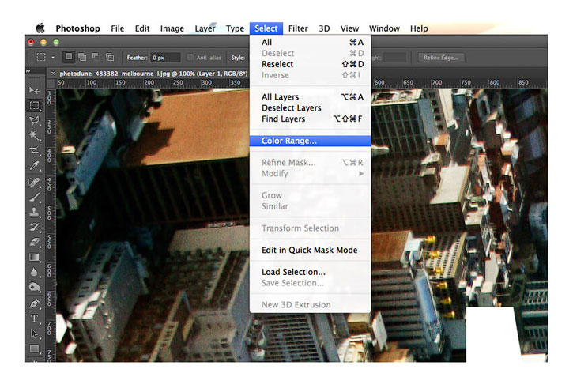Image resolution: width=573 pixels, height=392 pixels.
Task: Open the Type menu
Action: (235, 28)
